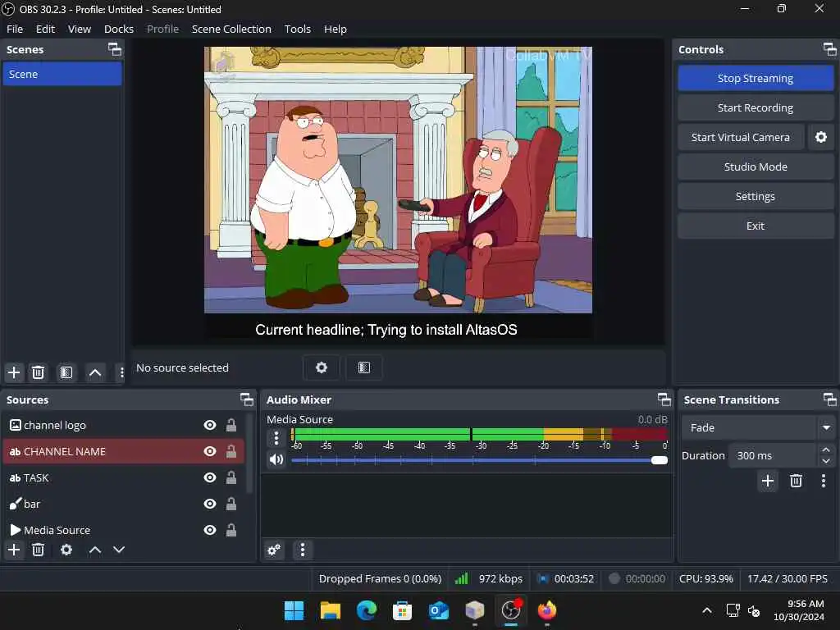Mute Media Source with speaker icon
This screenshot has width=840, height=630.
(276, 459)
